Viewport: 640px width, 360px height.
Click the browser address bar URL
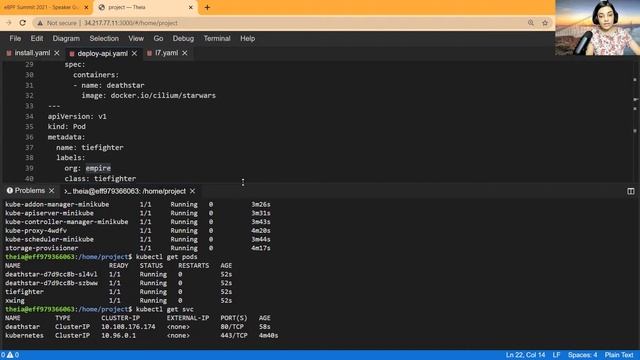click(x=131, y=23)
